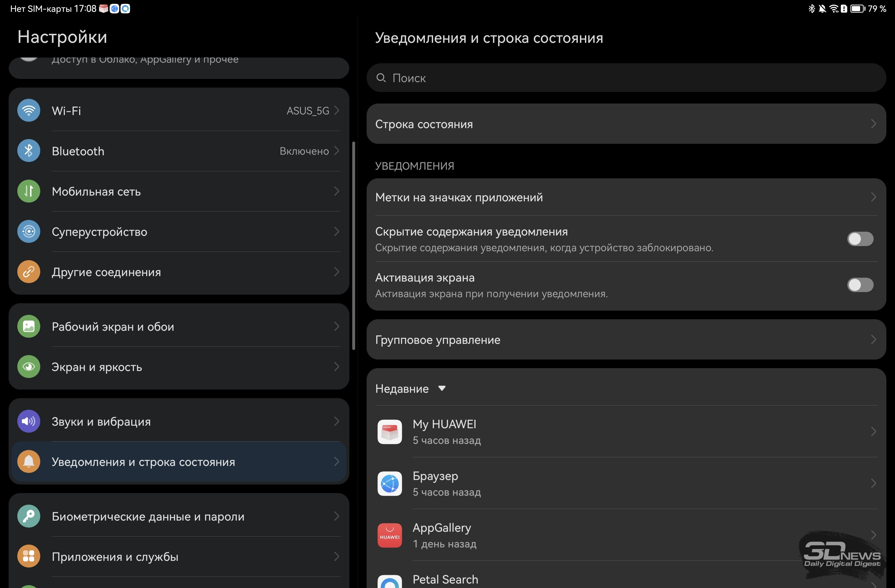
Task: Tap the Приложения и службы grid icon
Action: (28, 556)
